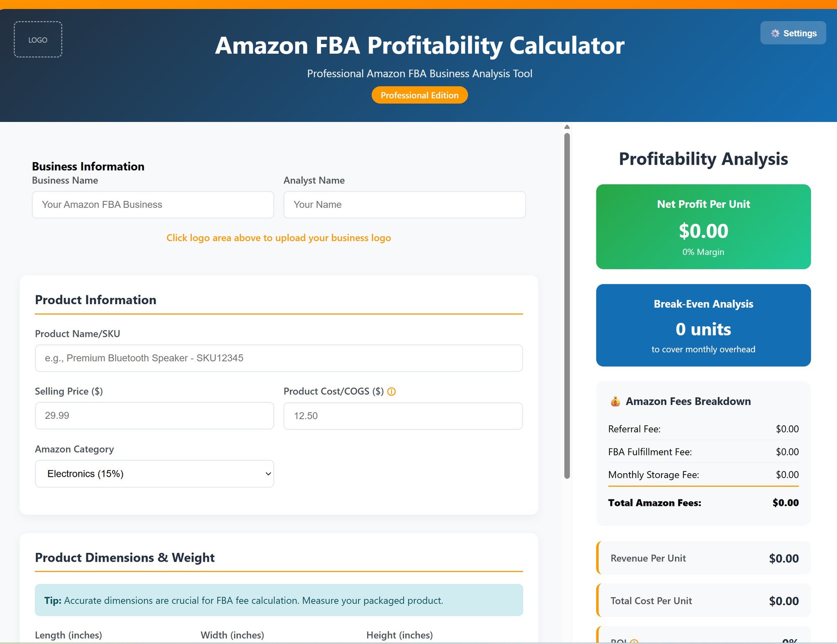The height and width of the screenshot is (644, 837).
Task: Click the Total Cost Per Unit row
Action: 703,601
